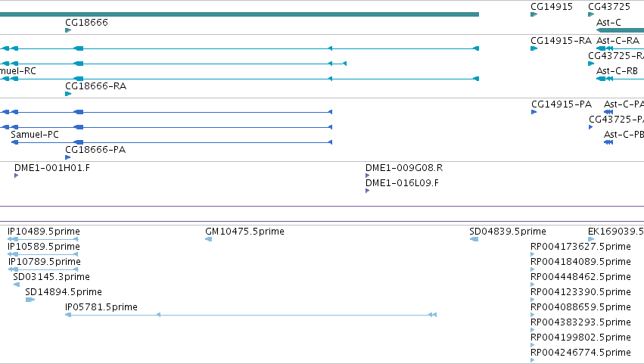Image resolution: width=644 pixels, height=364 pixels.
Task: Select the CG18666-RA transcript arrow glyph
Action: tap(68, 94)
